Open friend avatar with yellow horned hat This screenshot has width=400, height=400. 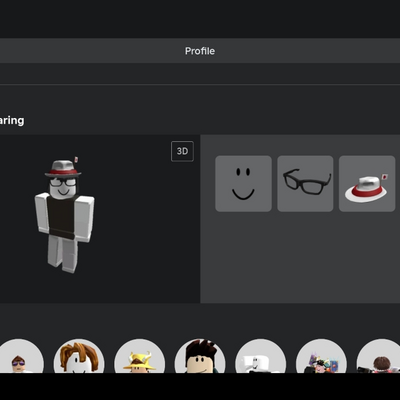point(139,356)
